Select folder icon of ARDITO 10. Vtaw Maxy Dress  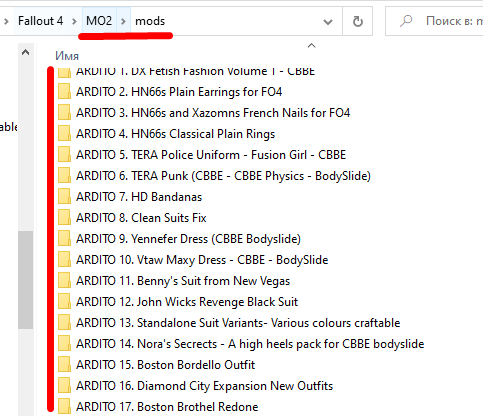64,260
